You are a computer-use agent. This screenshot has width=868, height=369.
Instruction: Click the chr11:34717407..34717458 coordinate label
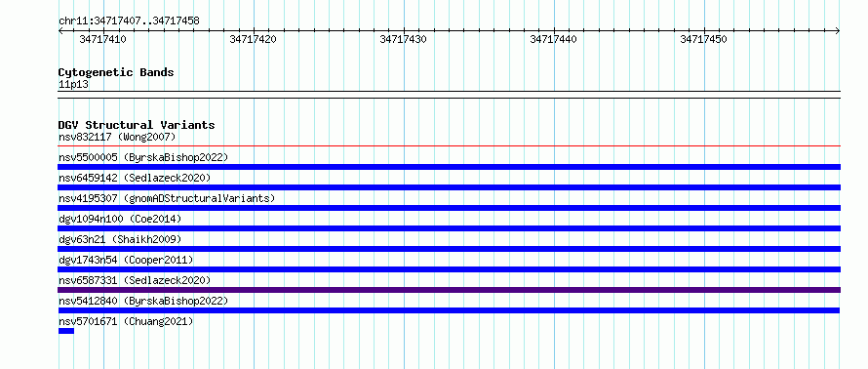point(129,21)
